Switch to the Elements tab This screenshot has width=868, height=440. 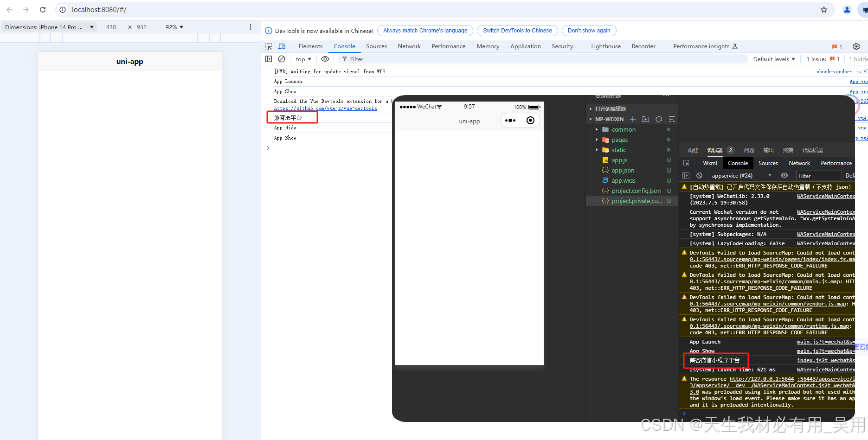point(310,46)
